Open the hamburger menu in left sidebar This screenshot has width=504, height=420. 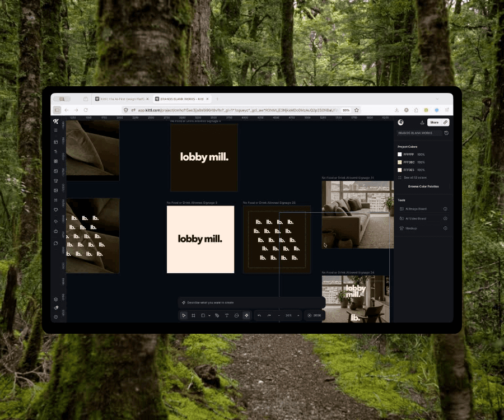click(55, 130)
